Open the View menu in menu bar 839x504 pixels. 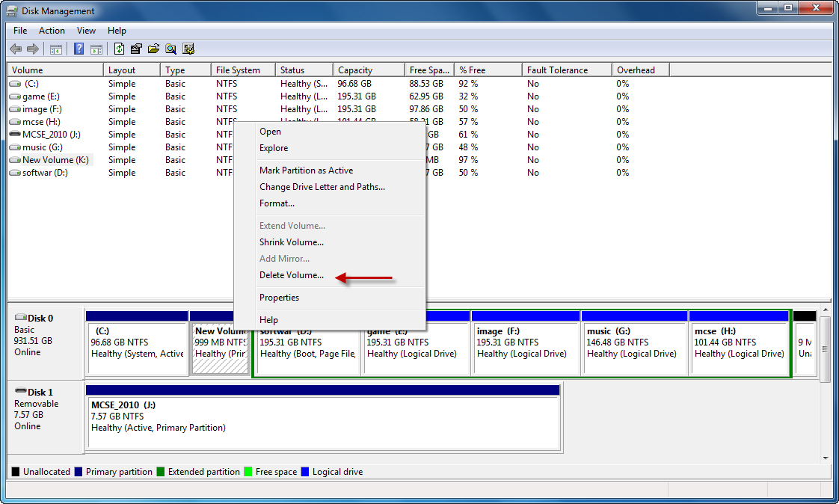coord(86,31)
